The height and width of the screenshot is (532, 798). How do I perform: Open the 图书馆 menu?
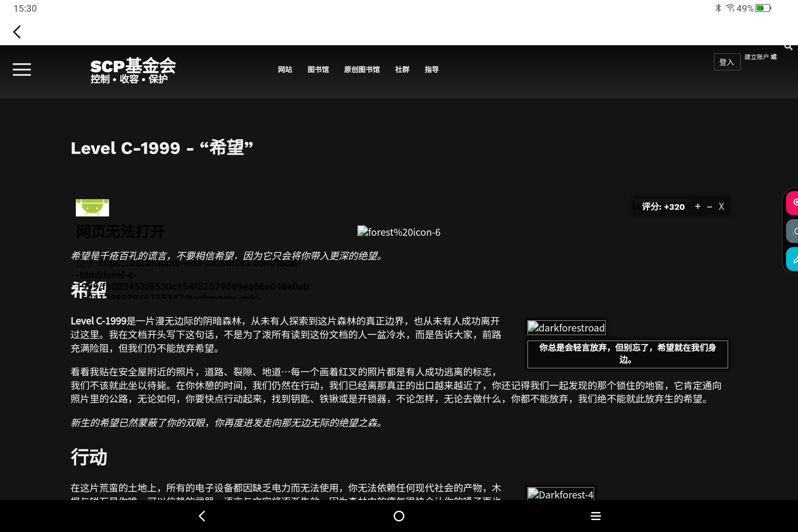pyautogui.click(x=318, y=69)
